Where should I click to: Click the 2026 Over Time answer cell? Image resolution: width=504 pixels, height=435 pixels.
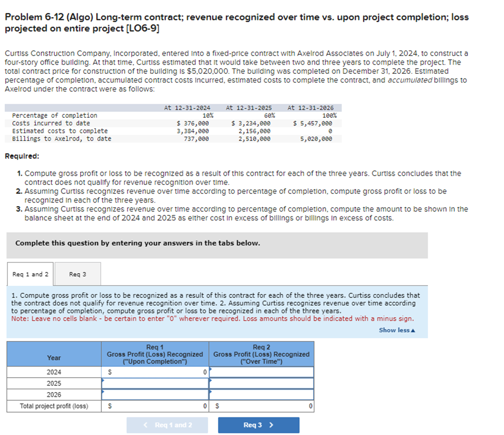tap(261, 394)
